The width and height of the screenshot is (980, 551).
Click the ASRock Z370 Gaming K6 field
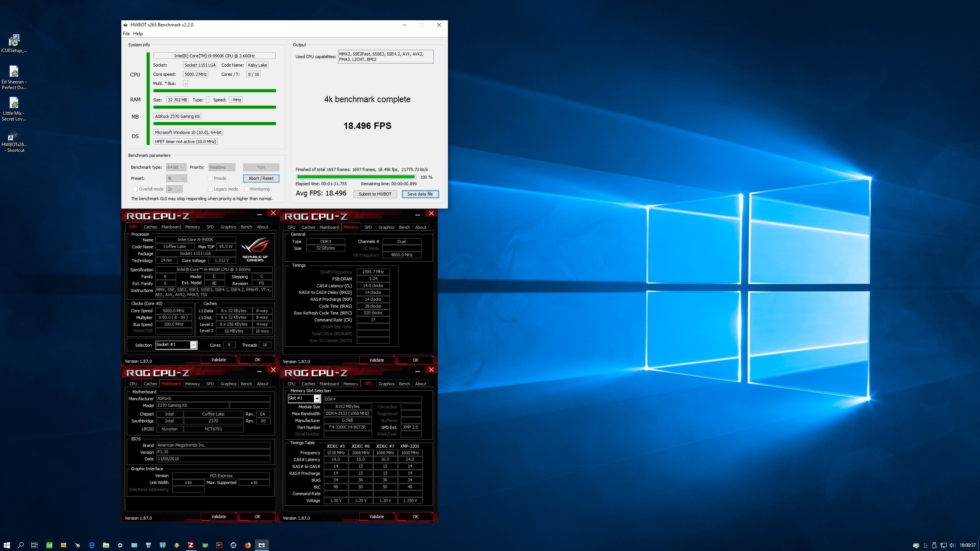pyautogui.click(x=177, y=116)
